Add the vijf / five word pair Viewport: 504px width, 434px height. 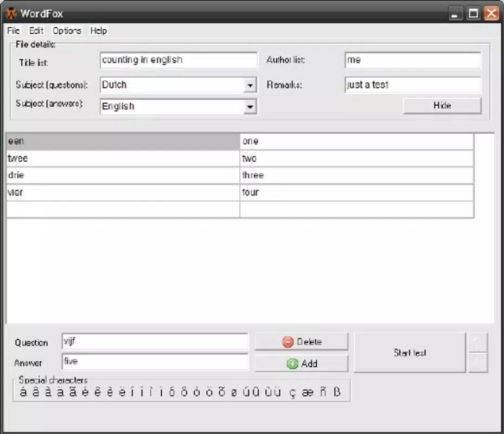(x=301, y=363)
